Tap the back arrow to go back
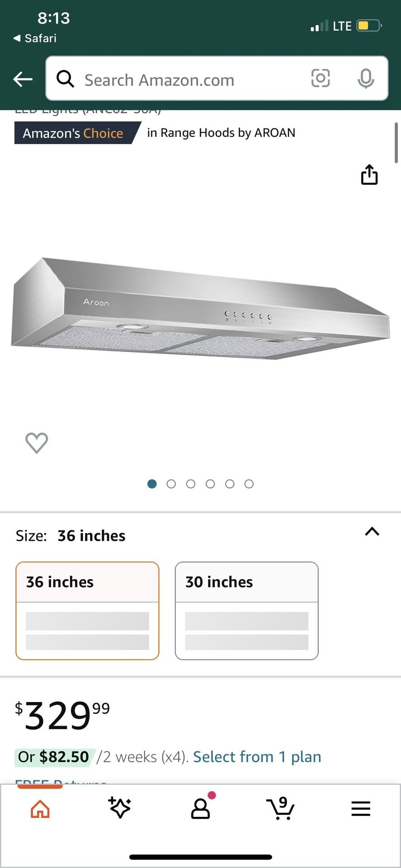The image size is (401, 868). 22,79
